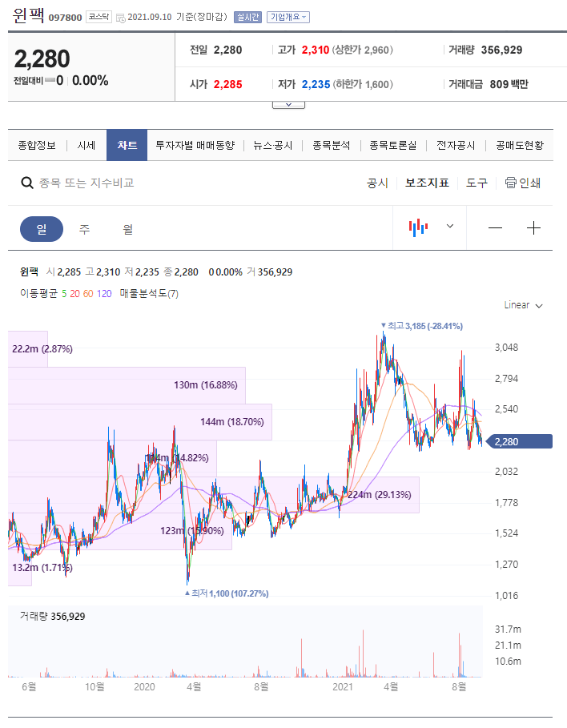
Task: Select the 주 weekly period toggle
Action: (x=85, y=229)
